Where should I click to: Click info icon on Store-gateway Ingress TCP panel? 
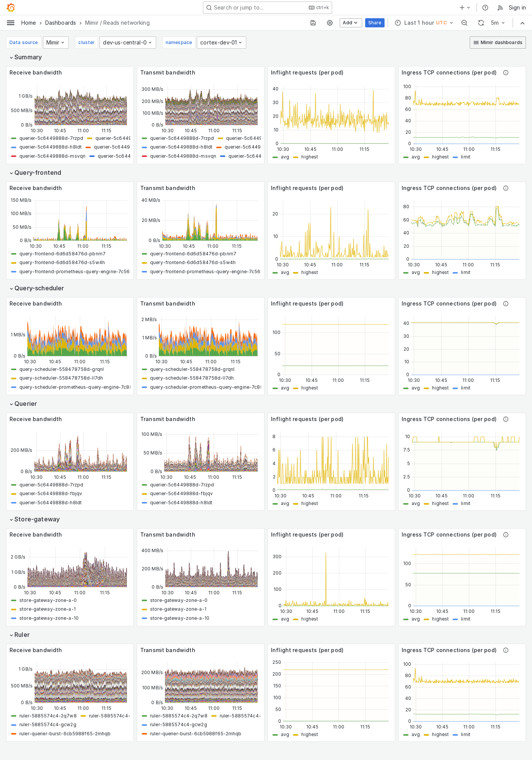point(506,535)
